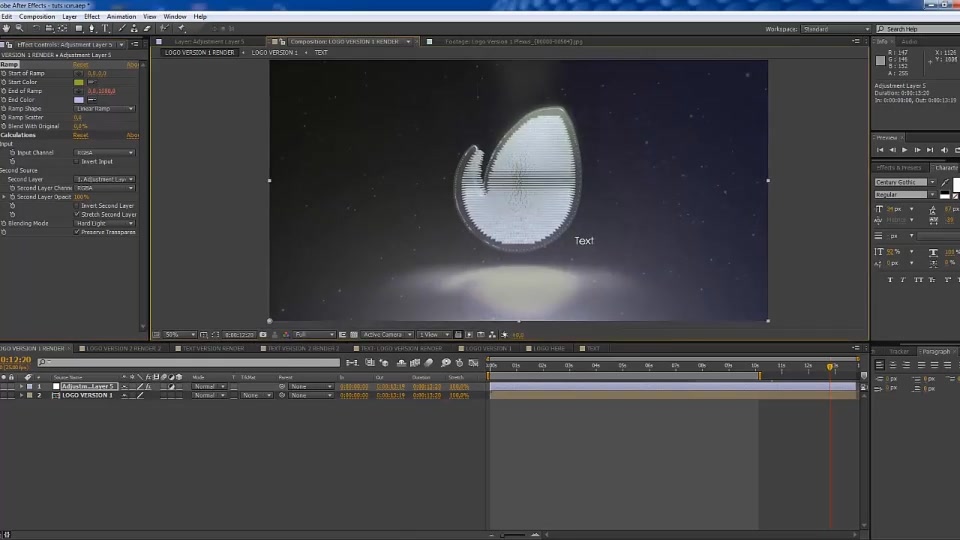
Task: Open Show Channel color icon in viewer
Action: [286, 335]
